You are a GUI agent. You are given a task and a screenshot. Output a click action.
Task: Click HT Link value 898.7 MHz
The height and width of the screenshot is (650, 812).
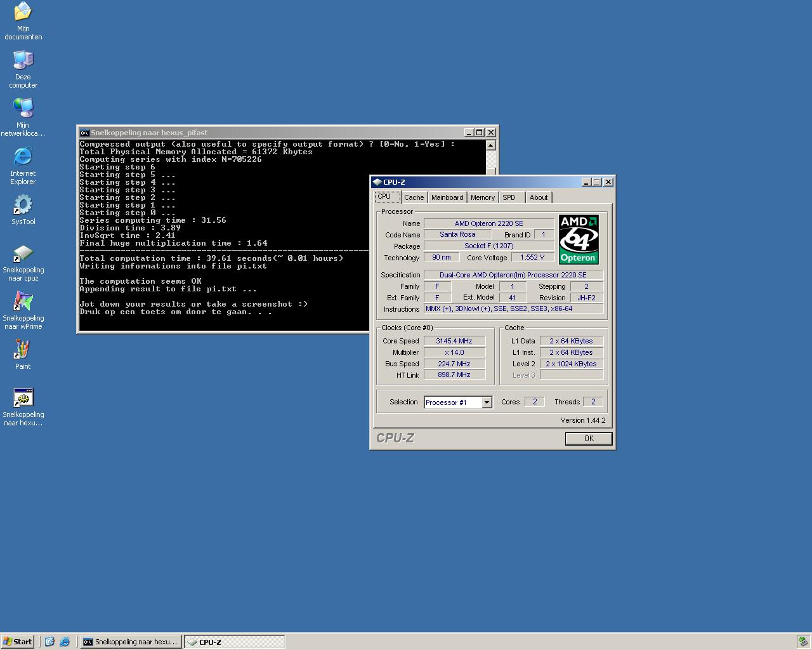(454, 375)
